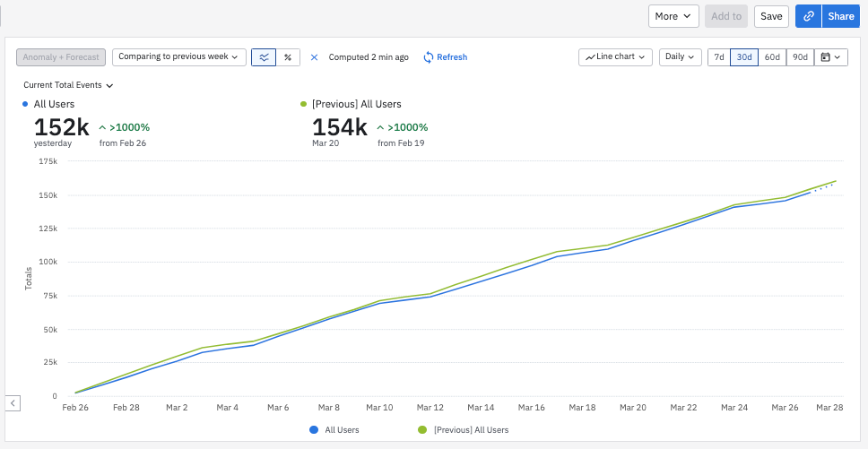The width and height of the screenshot is (868, 449).
Task: Open the calendar date picker
Action: coord(830,56)
